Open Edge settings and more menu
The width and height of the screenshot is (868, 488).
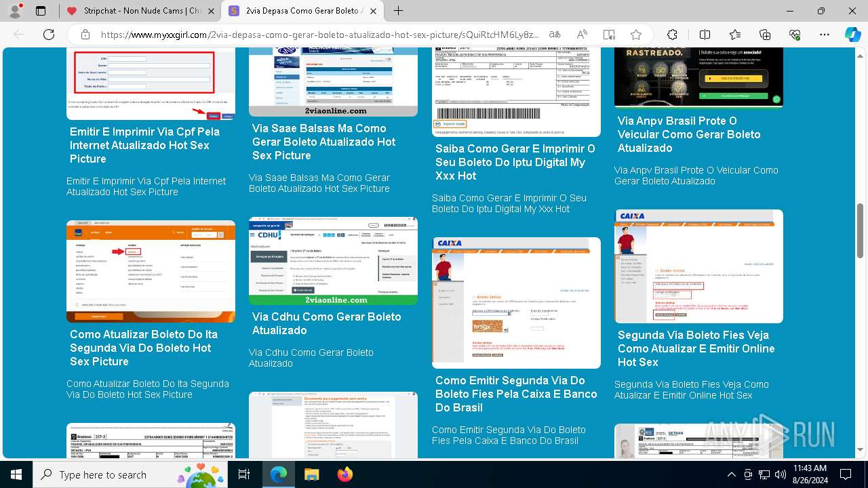pos(825,35)
